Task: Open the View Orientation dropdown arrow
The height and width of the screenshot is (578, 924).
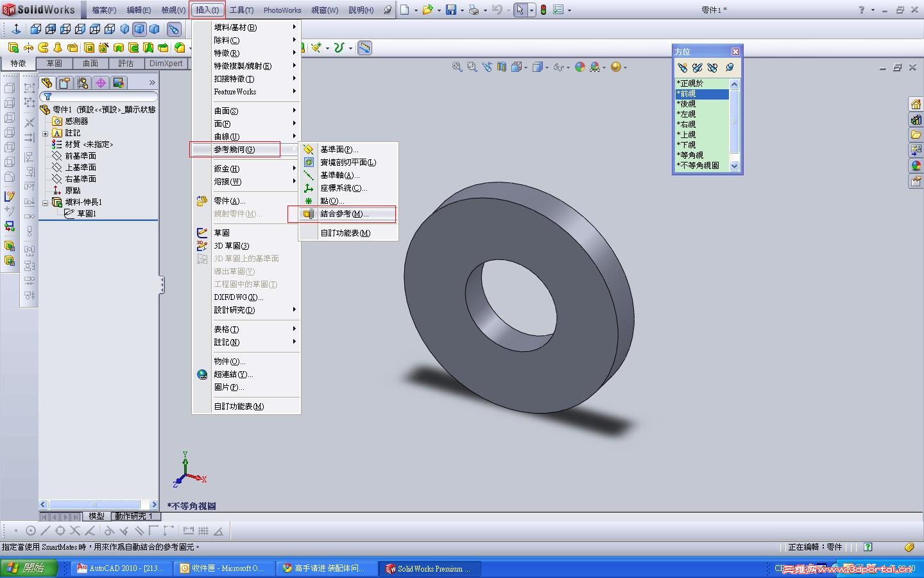Action: (526, 67)
